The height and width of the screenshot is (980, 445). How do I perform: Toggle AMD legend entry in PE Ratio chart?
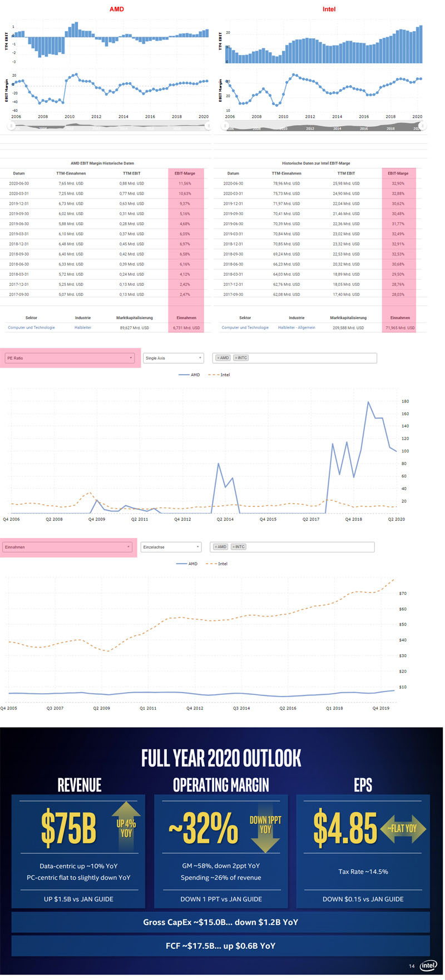(x=190, y=375)
